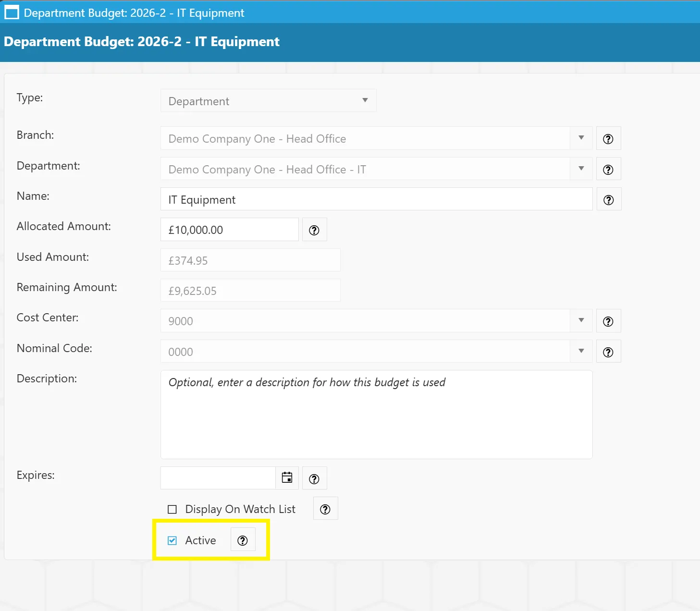Open help for the Department field
700x611 pixels.
[x=608, y=170]
